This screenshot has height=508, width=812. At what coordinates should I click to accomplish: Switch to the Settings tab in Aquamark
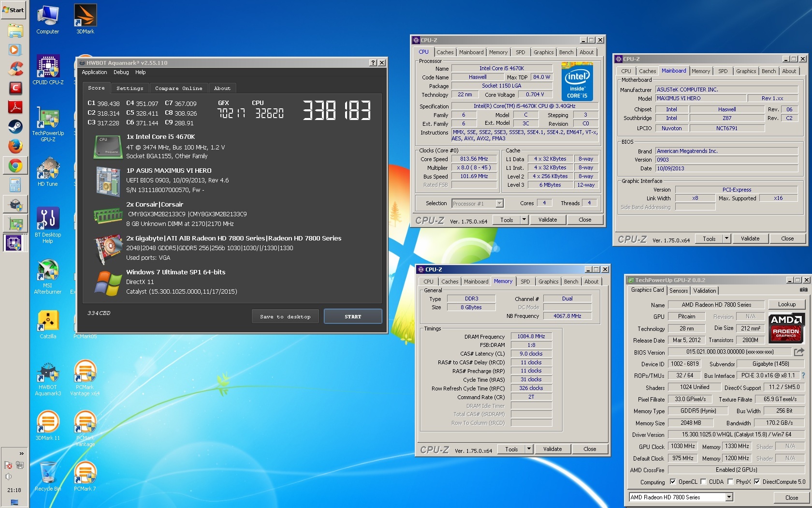click(x=130, y=88)
